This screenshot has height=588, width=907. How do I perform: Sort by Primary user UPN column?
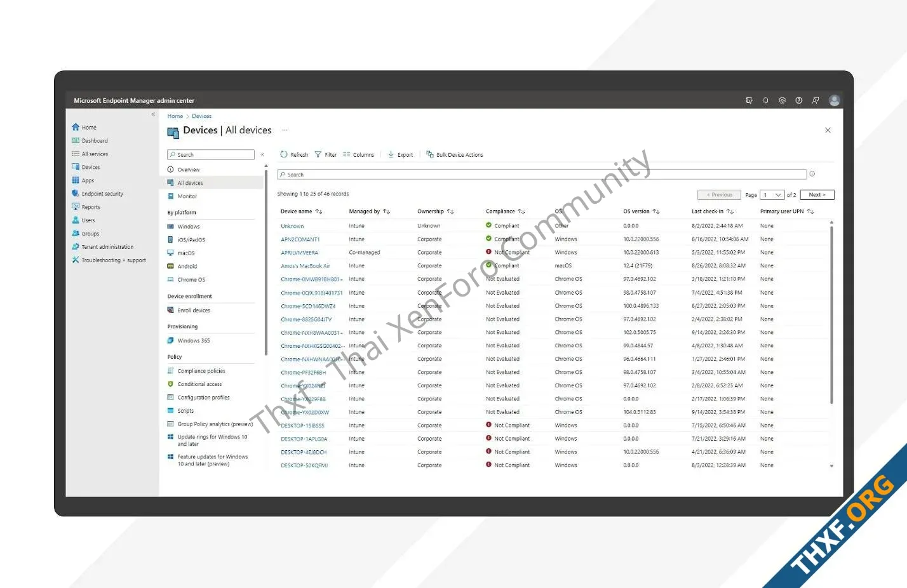click(x=787, y=211)
